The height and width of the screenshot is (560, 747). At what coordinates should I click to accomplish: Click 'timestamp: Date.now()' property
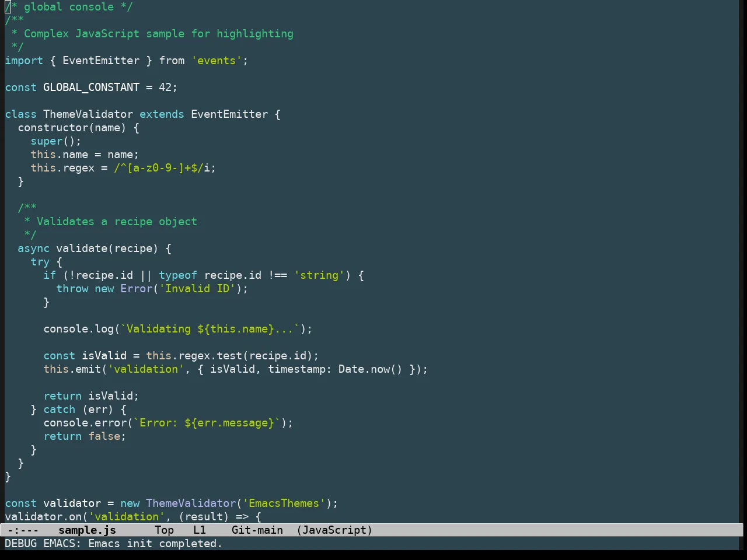(x=335, y=369)
